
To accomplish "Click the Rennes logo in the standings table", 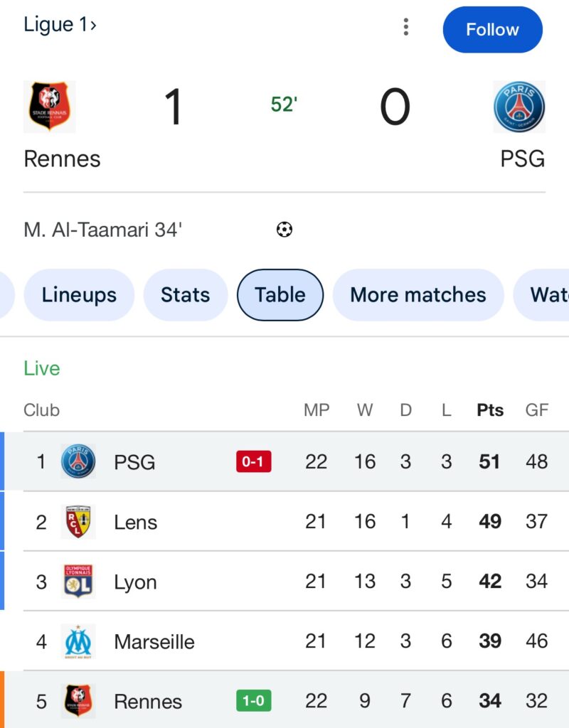I will [x=78, y=701].
